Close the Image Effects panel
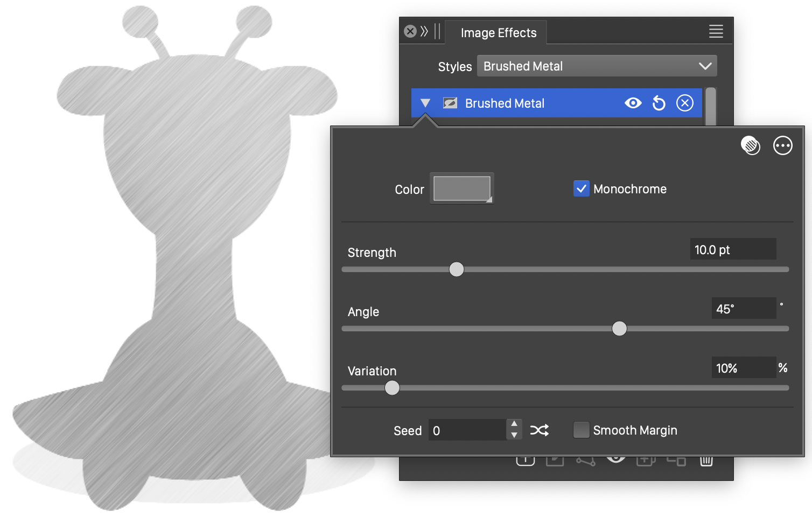 coord(410,31)
